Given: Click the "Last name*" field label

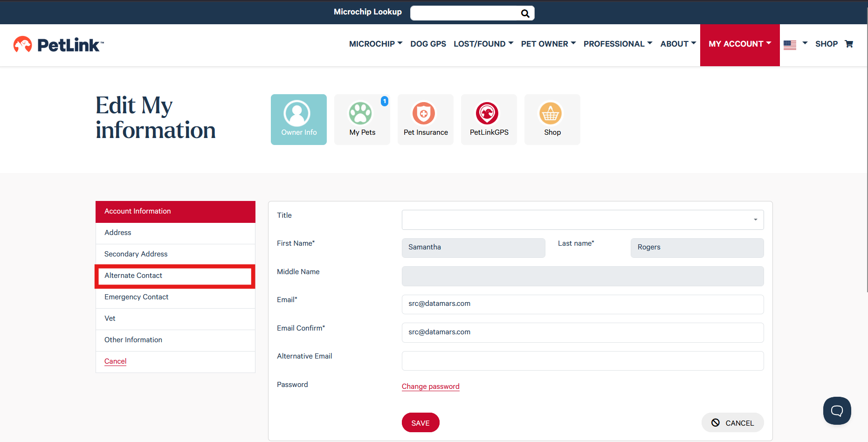Looking at the screenshot, I should point(576,243).
